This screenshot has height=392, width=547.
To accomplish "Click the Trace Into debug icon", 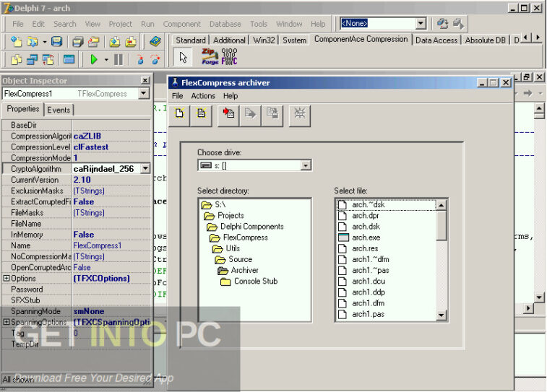I will pos(140,60).
